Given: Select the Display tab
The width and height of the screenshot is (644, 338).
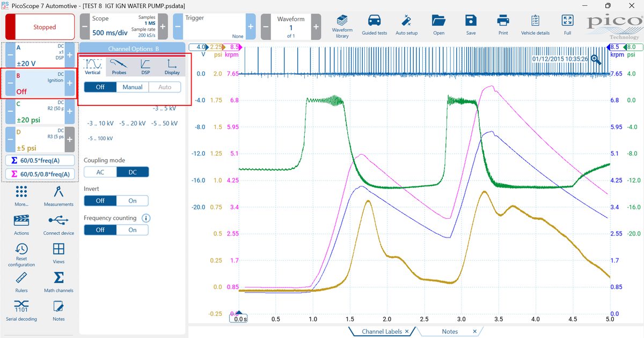Looking at the screenshot, I should coord(172,66).
